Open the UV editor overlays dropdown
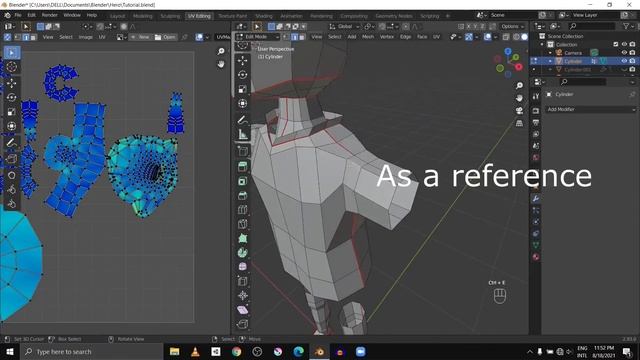 click(x=207, y=37)
